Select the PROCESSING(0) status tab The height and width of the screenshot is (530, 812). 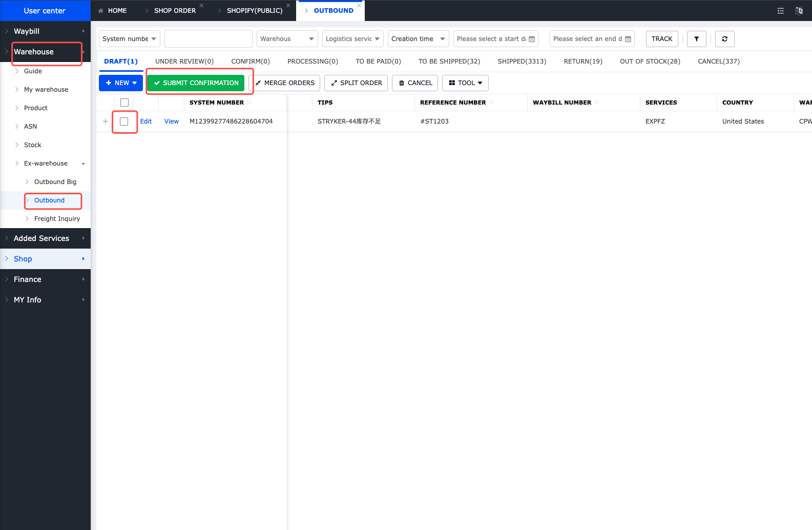tap(313, 62)
